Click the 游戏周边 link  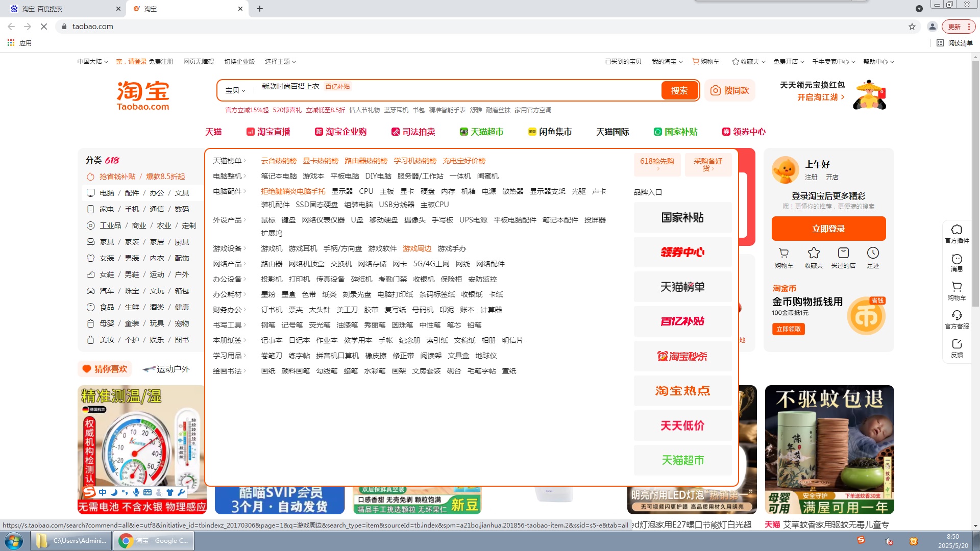[x=417, y=248]
